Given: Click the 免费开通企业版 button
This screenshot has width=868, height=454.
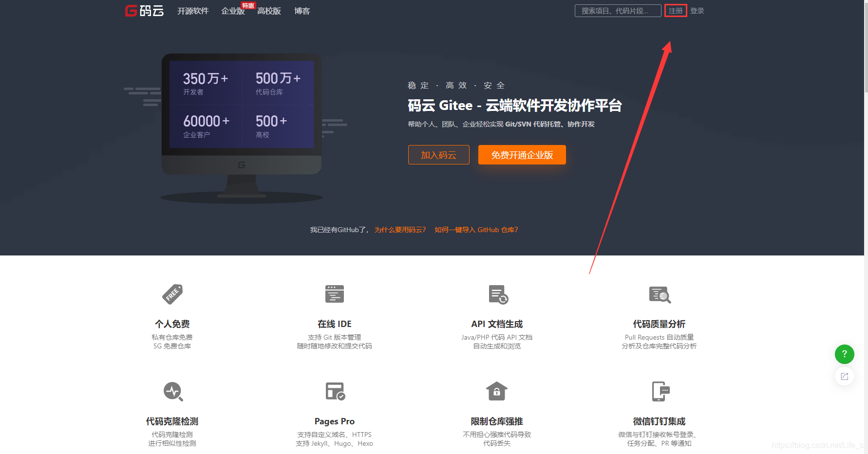Looking at the screenshot, I should [x=522, y=155].
